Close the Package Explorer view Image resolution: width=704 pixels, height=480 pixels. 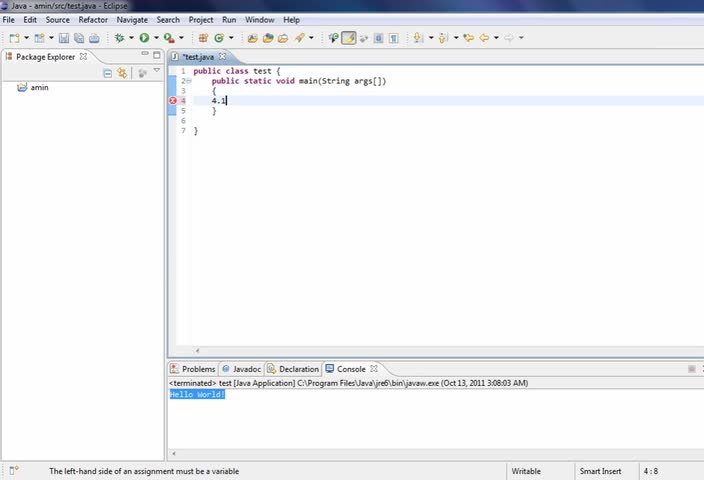83,57
